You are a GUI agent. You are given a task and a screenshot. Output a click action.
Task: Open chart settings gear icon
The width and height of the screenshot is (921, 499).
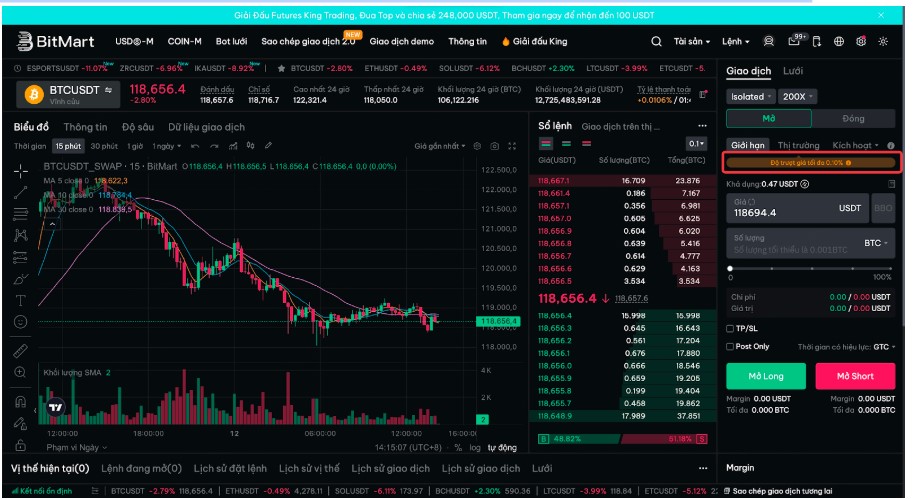click(x=477, y=146)
